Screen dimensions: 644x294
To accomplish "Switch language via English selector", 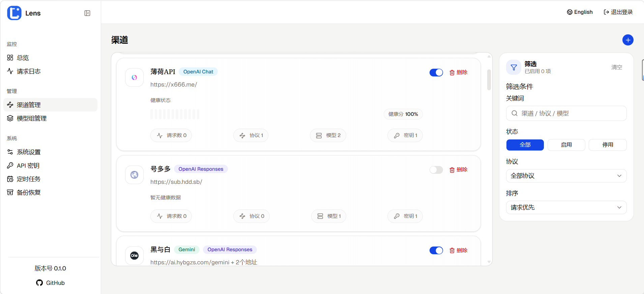I will click(x=580, y=12).
